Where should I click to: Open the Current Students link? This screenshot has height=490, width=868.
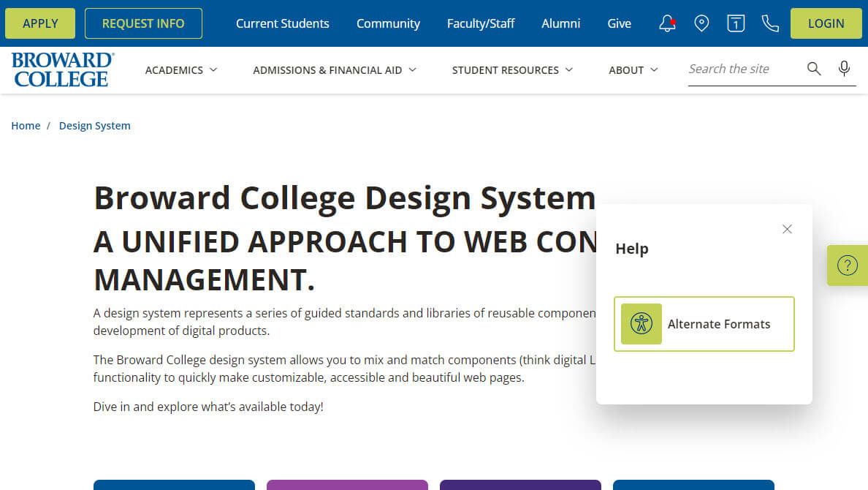[x=282, y=23]
